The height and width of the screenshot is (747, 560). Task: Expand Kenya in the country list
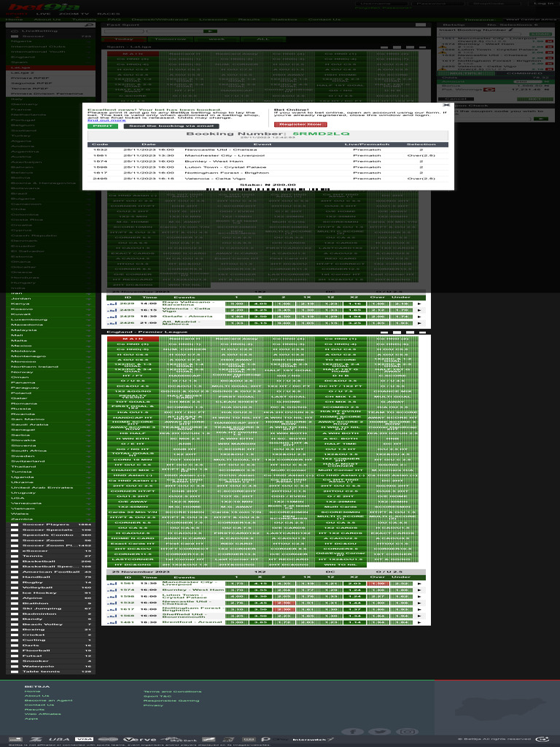[x=50, y=304]
